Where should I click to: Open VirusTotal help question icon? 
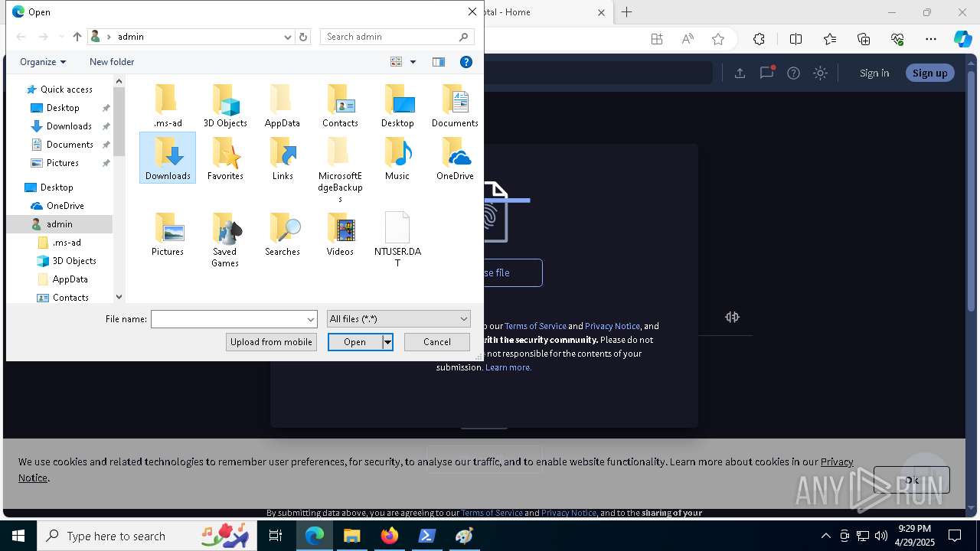(793, 73)
